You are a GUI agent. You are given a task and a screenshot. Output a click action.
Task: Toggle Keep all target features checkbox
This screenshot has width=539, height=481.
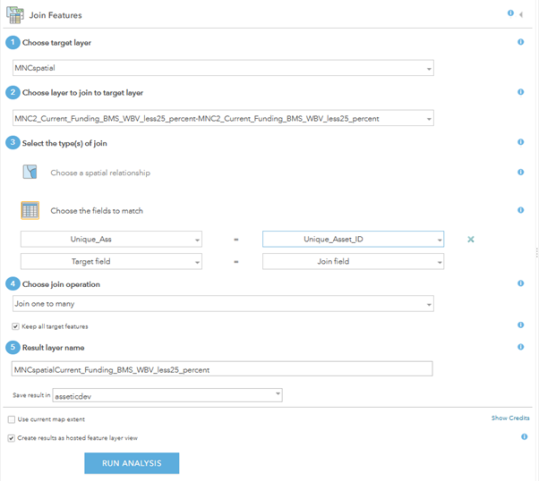[15, 326]
